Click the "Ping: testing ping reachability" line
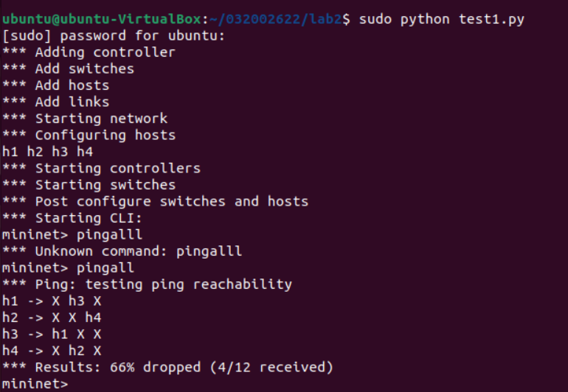568x392 pixels. (148, 284)
